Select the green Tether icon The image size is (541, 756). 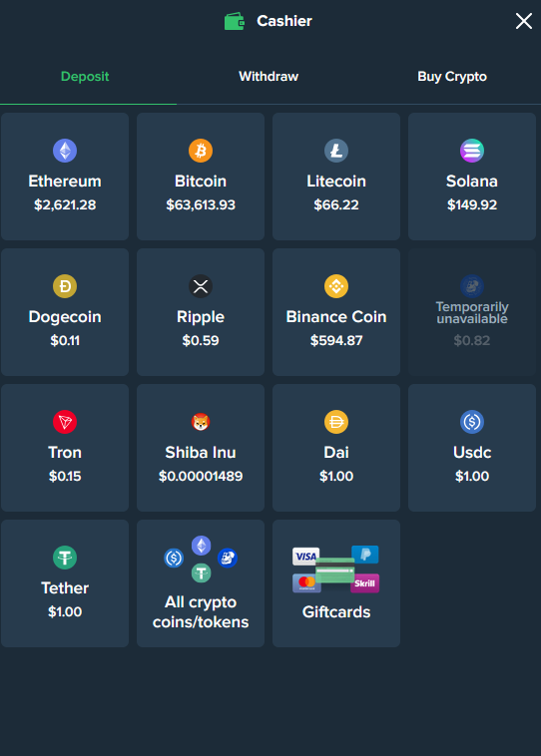[x=65, y=558]
